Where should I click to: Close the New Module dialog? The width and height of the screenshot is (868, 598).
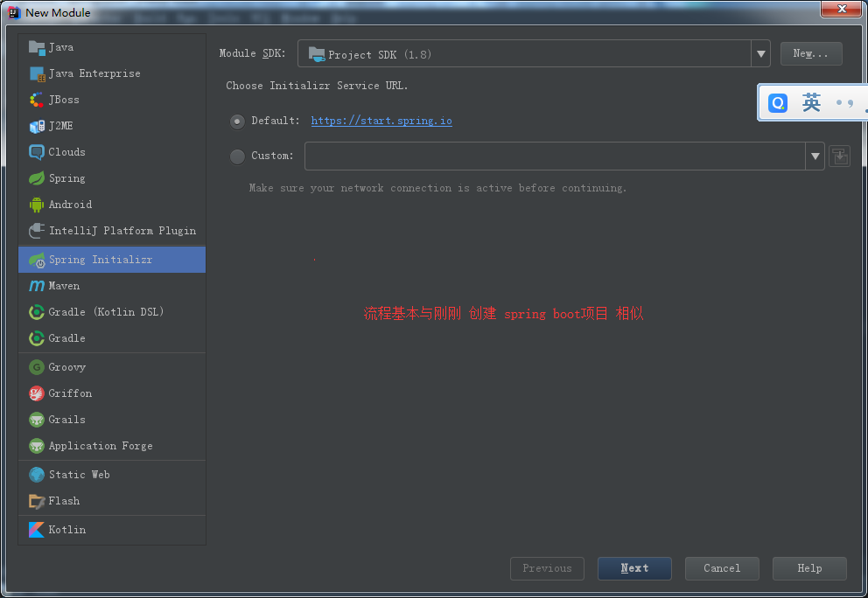(842, 9)
